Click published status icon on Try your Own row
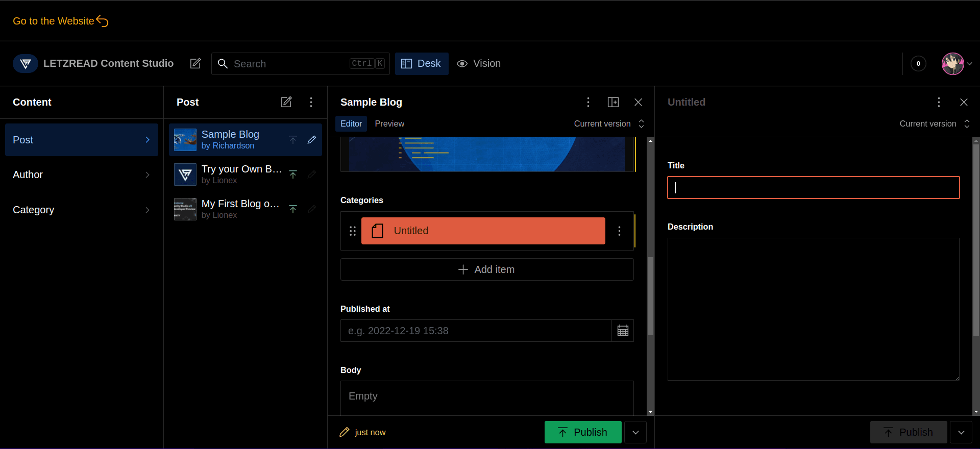 (x=293, y=174)
